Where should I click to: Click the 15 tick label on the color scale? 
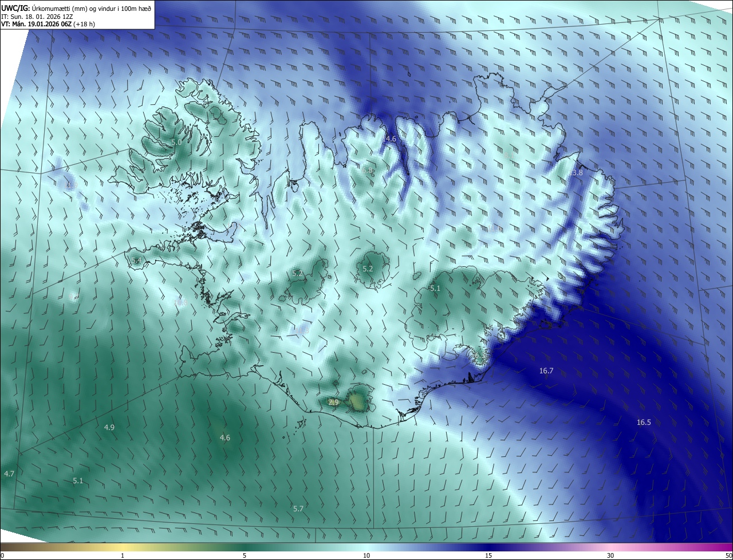488,555
